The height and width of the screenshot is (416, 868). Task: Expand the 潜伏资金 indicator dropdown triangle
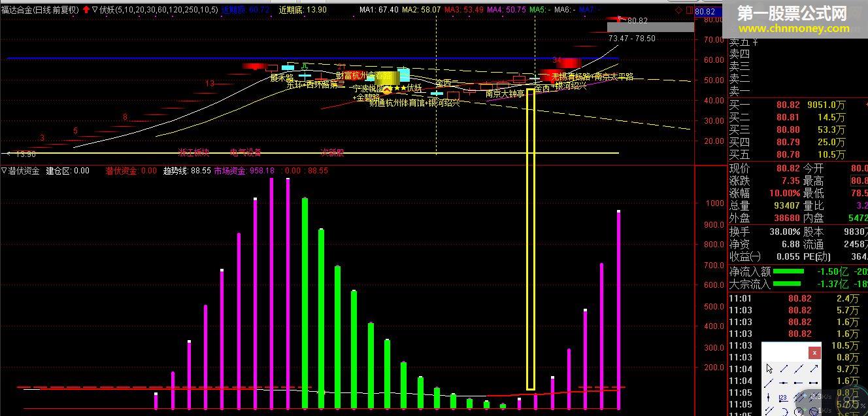point(5,171)
